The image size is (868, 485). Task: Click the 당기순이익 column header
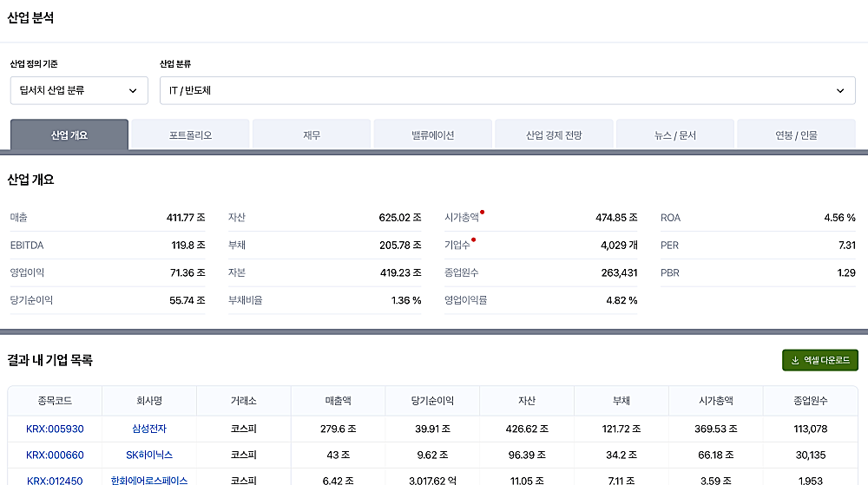(x=432, y=401)
